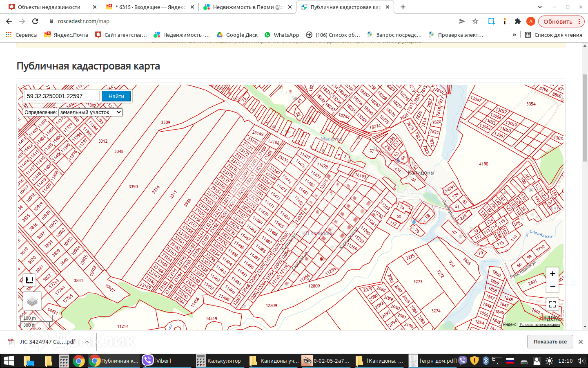
Task: Switch to the Объекты недвижимости tab
Action: point(49,7)
